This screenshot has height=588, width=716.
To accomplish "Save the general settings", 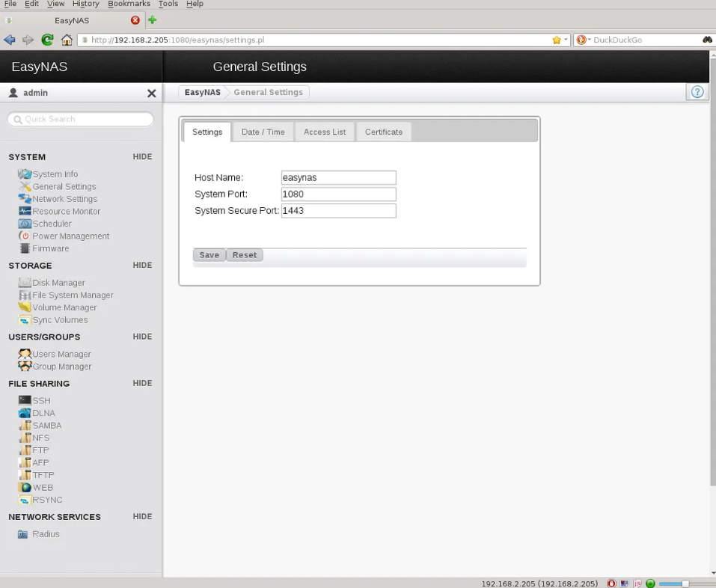I will (x=209, y=255).
